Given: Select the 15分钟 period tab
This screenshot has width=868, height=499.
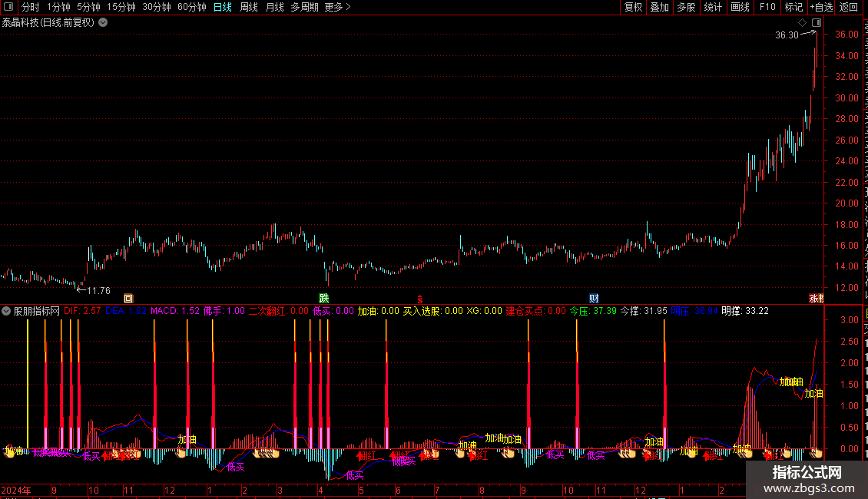Looking at the screenshot, I should point(121,7).
